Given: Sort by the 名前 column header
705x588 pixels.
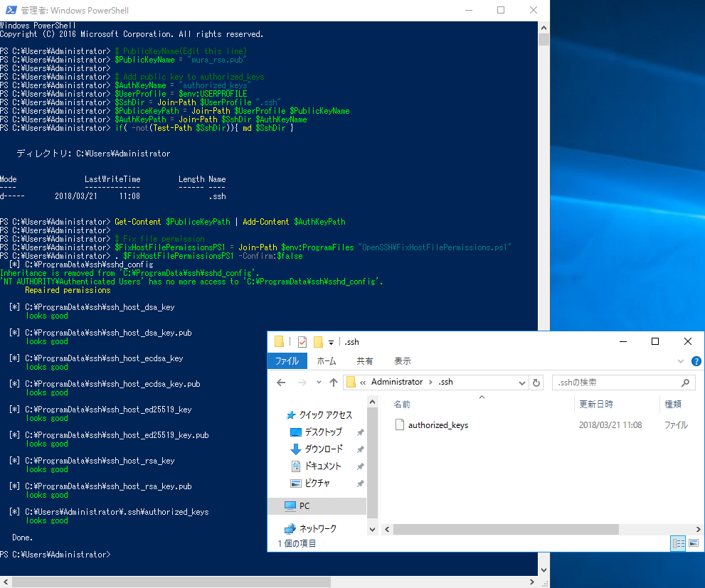Looking at the screenshot, I should (402, 405).
